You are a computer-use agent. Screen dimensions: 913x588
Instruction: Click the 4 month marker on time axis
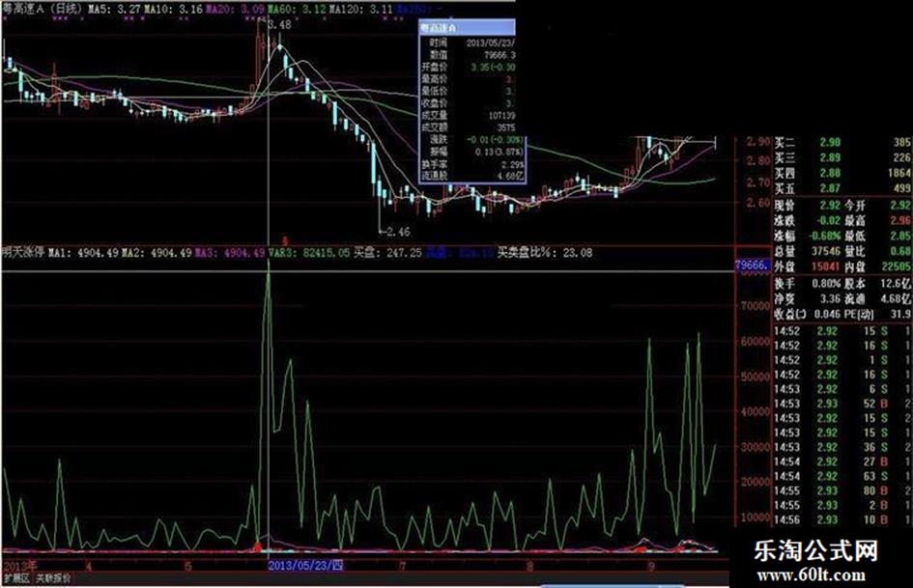[89, 566]
